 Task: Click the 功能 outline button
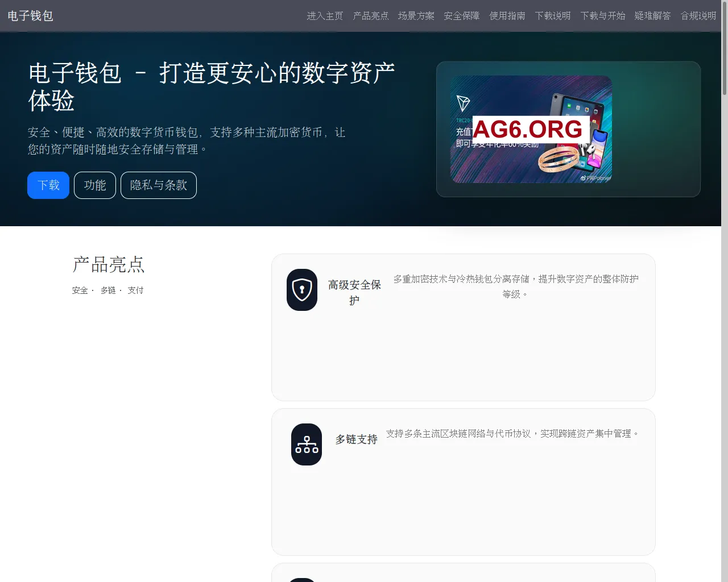click(x=95, y=185)
